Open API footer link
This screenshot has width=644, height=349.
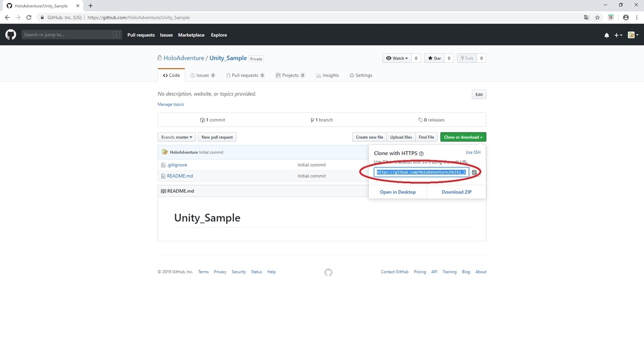coord(434,272)
